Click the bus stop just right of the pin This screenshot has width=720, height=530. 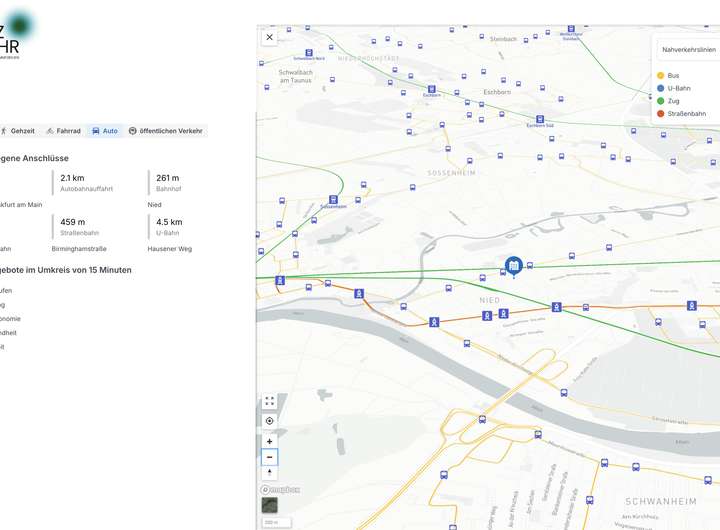point(530,265)
